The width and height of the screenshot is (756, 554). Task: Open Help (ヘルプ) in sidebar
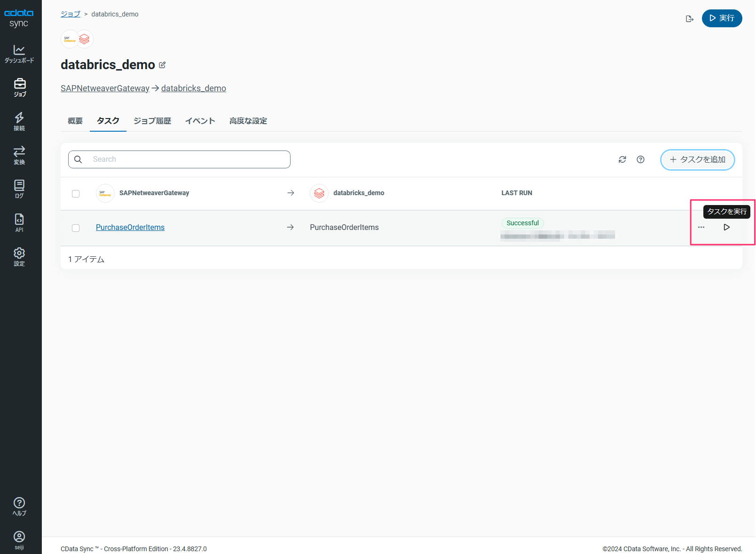tap(19, 507)
